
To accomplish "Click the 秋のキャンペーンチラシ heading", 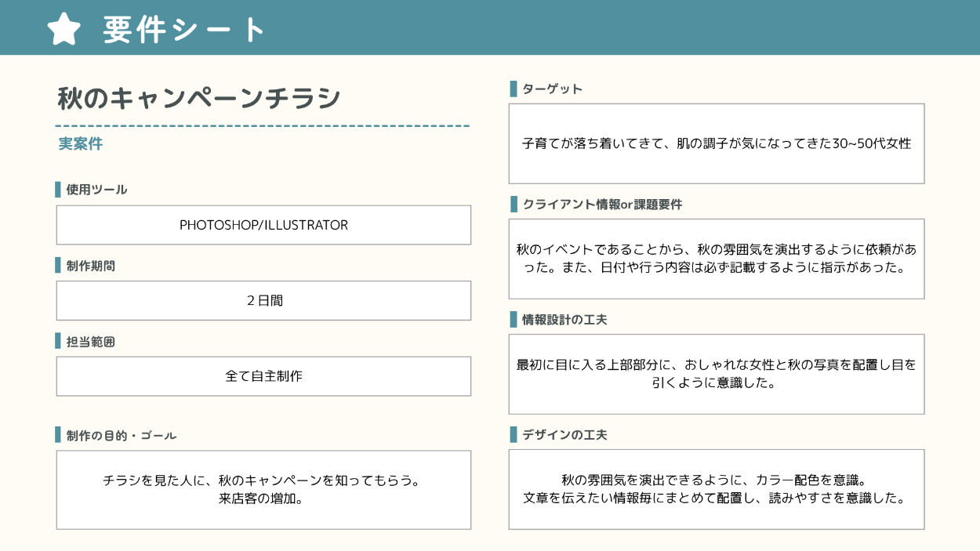I will point(200,98).
